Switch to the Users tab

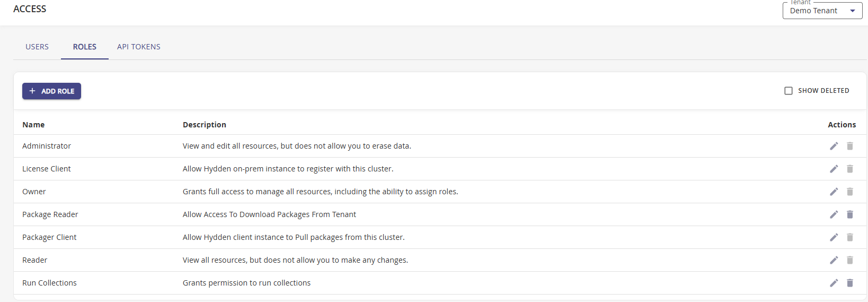37,47
